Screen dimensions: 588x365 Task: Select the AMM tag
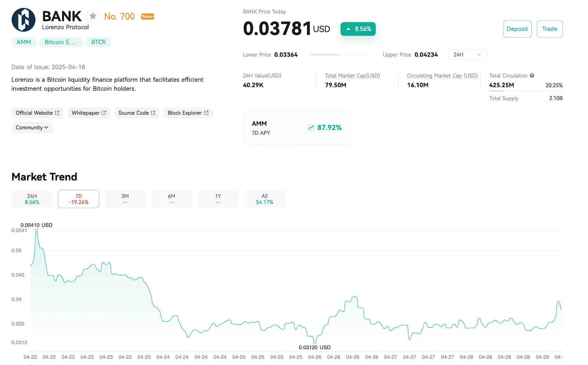pyautogui.click(x=24, y=42)
